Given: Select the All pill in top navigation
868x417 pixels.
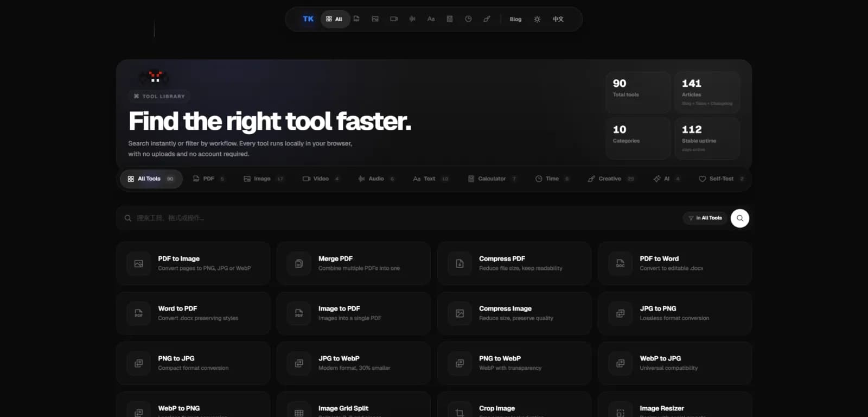Looking at the screenshot, I should tap(334, 19).
